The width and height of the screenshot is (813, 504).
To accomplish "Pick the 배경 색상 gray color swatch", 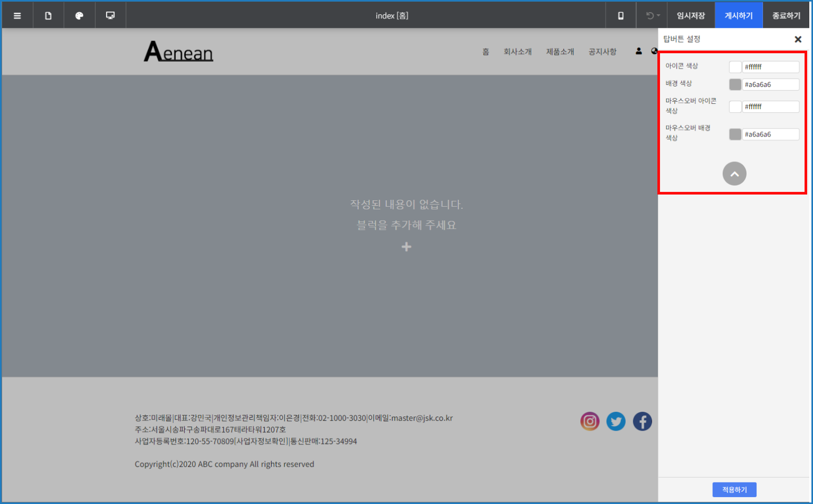I will 735,84.
